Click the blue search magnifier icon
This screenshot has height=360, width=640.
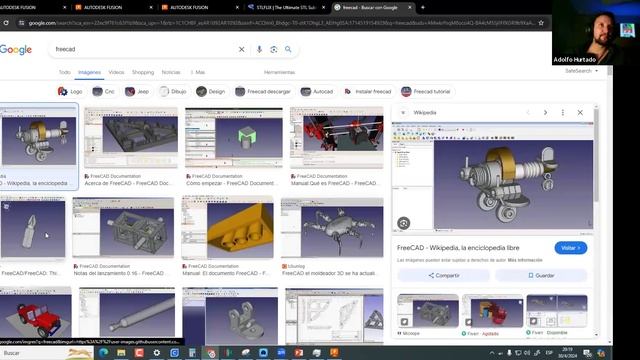click(288, 49)
